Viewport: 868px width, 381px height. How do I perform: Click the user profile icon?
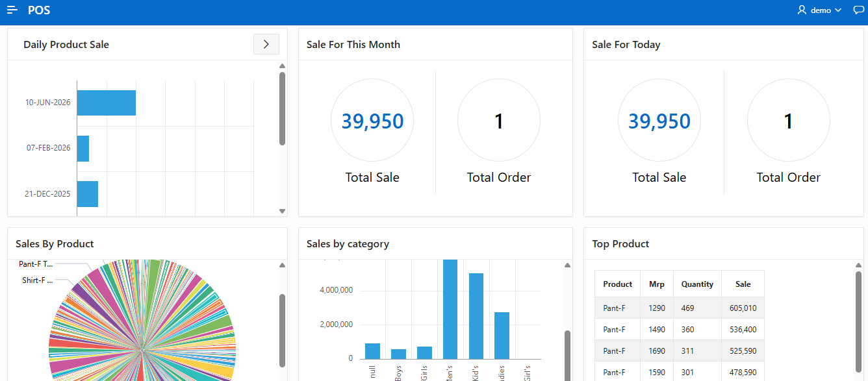coord(802,10)
